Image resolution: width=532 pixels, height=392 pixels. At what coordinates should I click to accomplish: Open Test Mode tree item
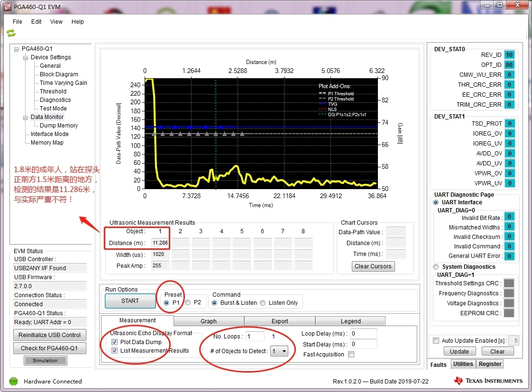click(x=53, y=109)
